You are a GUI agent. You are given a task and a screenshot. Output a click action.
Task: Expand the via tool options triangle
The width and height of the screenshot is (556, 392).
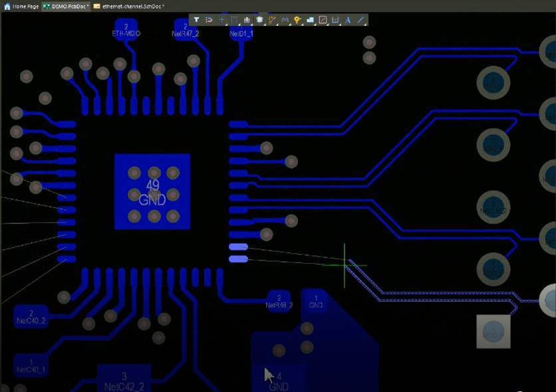click(x=301, y=25)
